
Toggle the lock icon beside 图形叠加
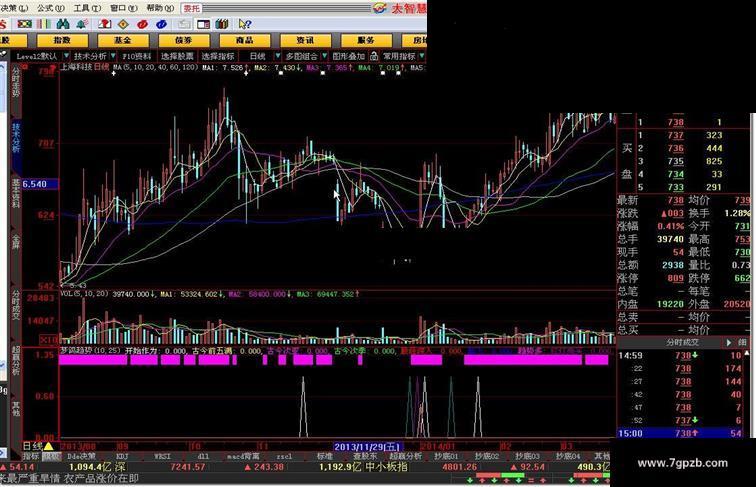click(374, 56)
